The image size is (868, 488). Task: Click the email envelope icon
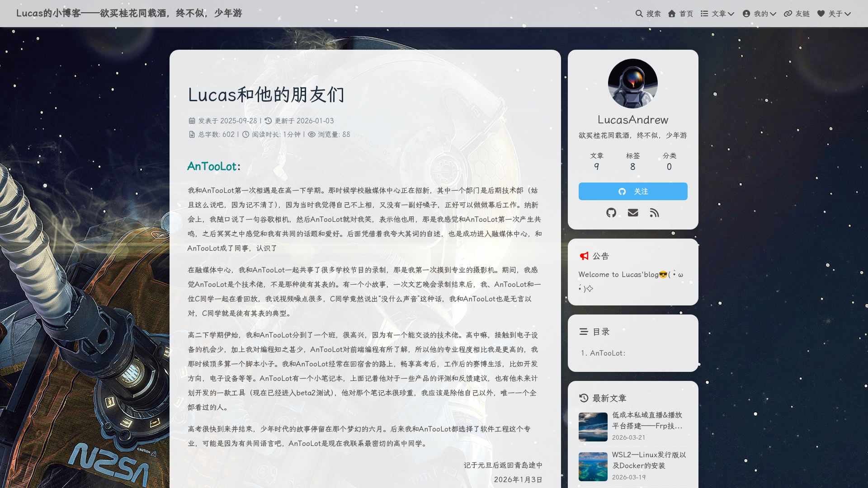click(633, 212)
